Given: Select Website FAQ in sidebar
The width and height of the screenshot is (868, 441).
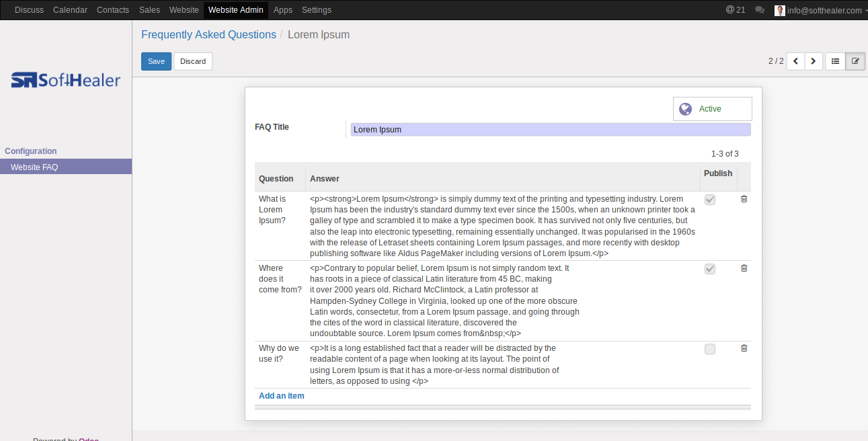Looking at the screenshot, I should pyautogui.click(x=66, y=167).
